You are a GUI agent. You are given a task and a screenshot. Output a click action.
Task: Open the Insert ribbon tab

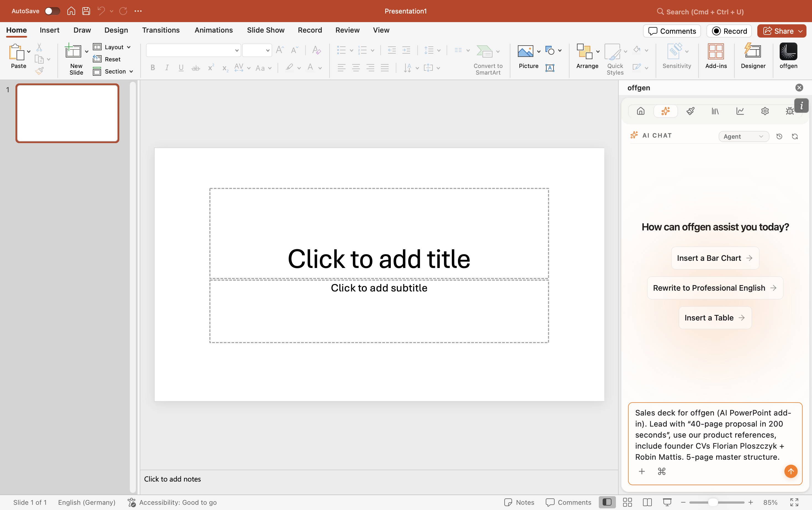[x=49, y=30]
